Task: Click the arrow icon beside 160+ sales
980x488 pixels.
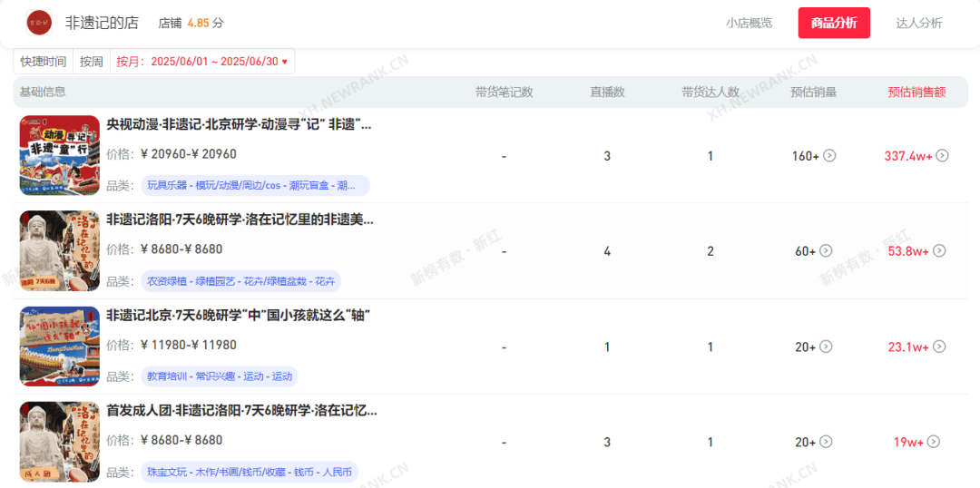Action: (x=829, y=156)
